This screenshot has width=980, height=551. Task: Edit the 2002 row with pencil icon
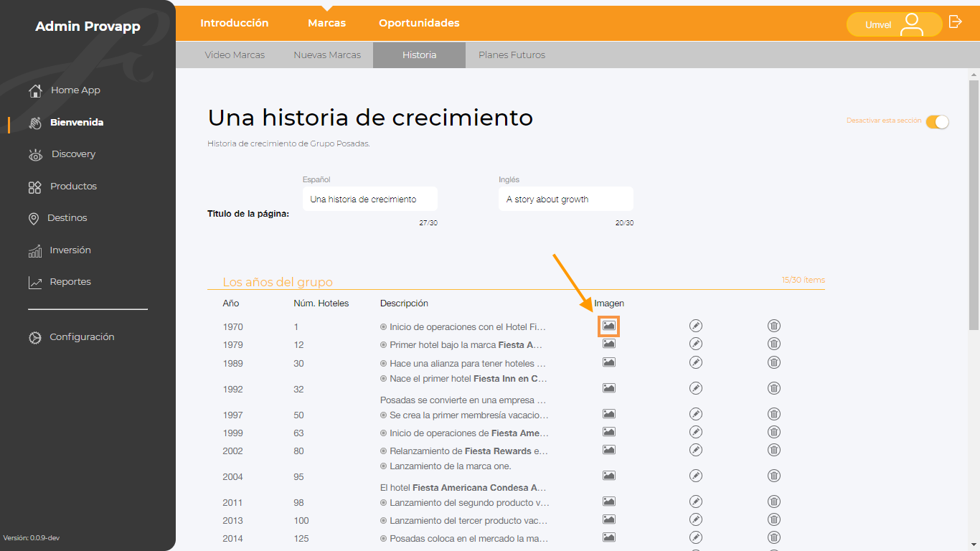695,450
